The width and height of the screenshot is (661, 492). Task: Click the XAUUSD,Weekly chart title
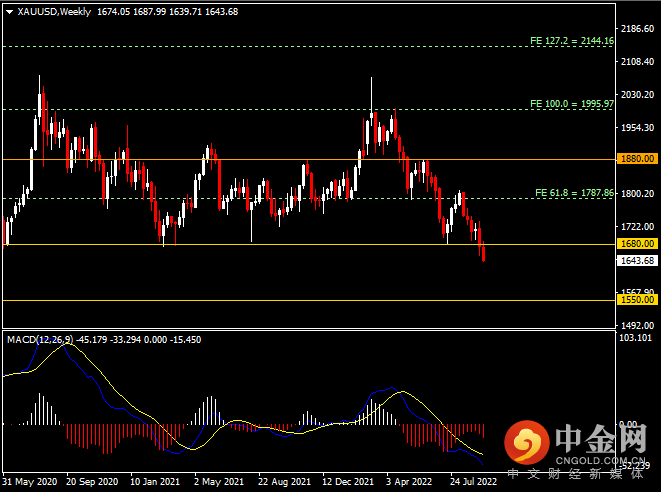(54, 12)
